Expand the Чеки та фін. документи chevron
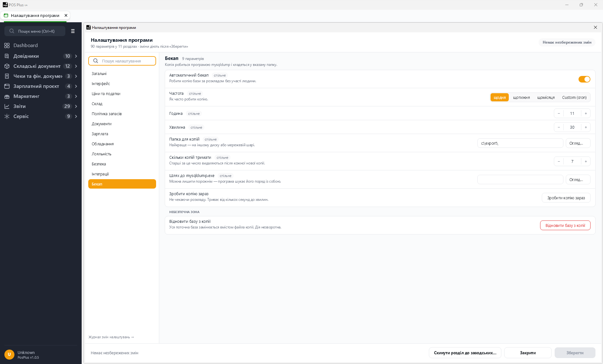 point(76,76)
